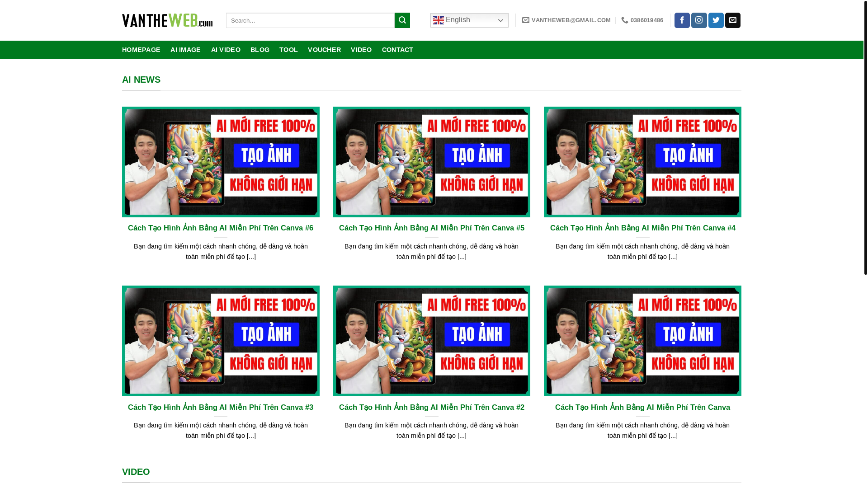The width and height of the screenshot is (868, 488).
Task: Open the AI VIDEO menu item
Action: point(226,50)
